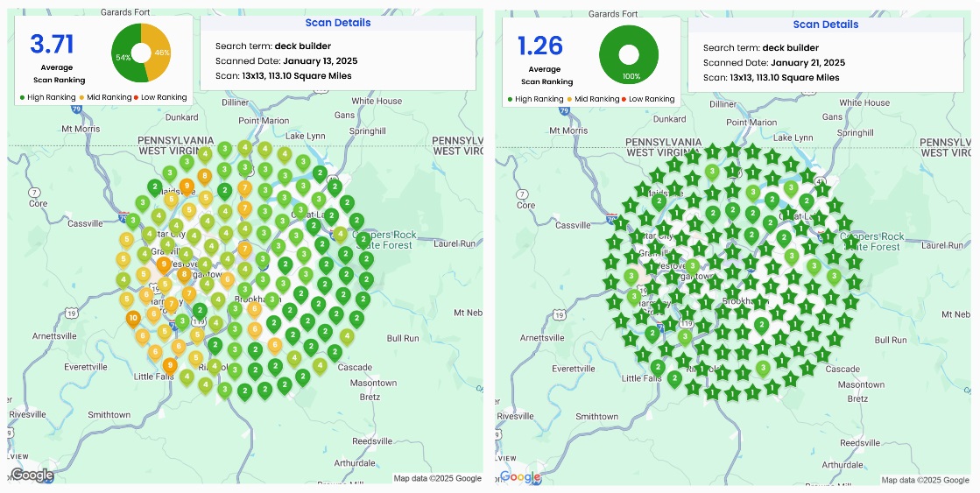
Task: Click the Scan Details heading of January 13 scan
Action: point(338,23)
